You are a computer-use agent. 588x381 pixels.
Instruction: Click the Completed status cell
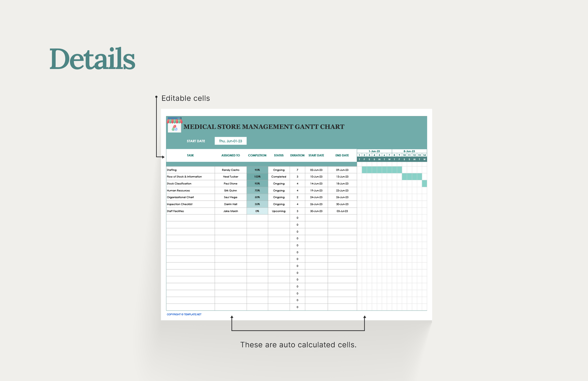(279, 176)
